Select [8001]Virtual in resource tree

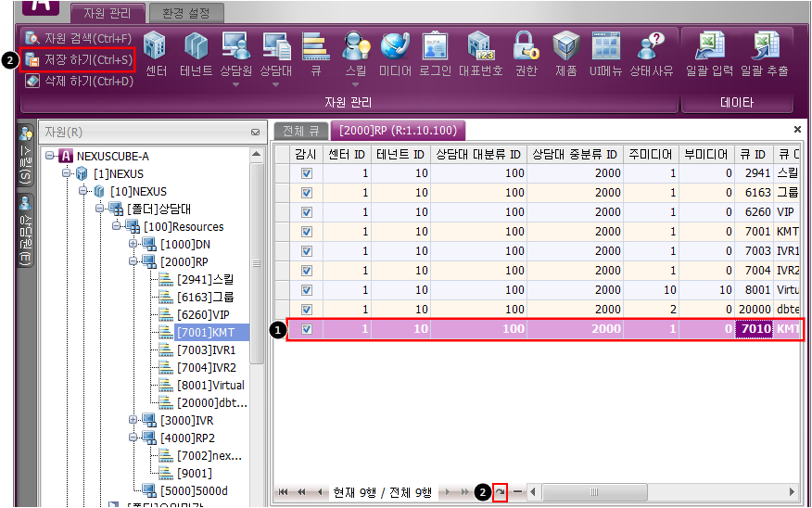tap(210, 386)
